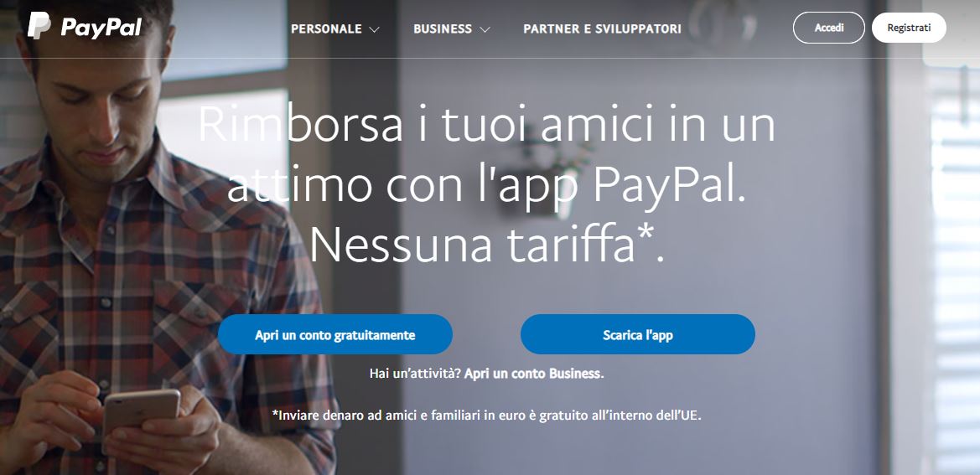Image resolution: width=980 pixels, height=475 pixels.
Task: Open the BUSINESS menu
Action: coord(443,28)
